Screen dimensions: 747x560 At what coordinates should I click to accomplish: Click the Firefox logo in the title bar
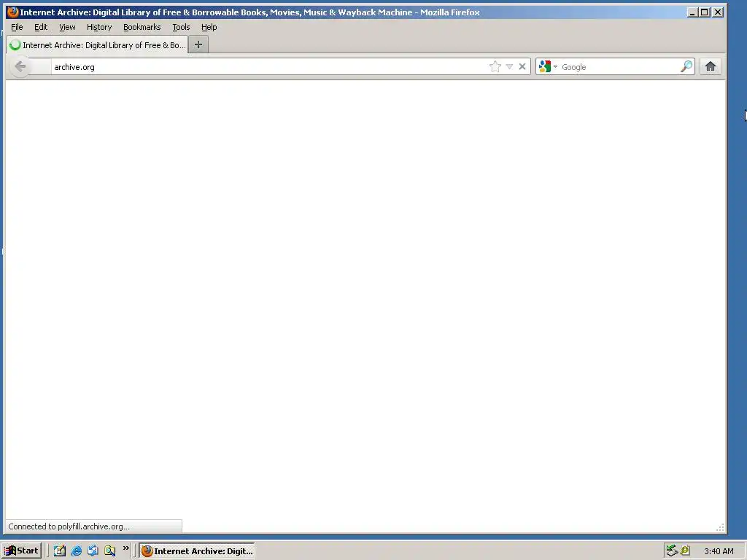point(13,12)
